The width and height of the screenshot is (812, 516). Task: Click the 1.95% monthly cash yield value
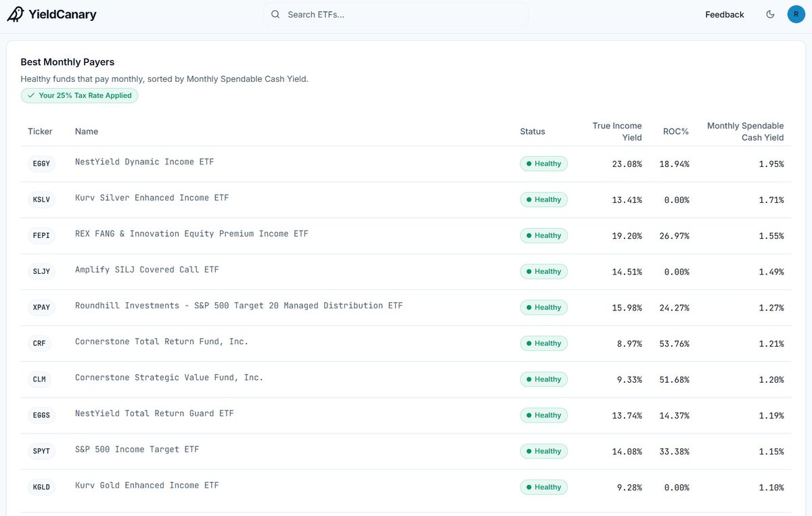click(x=771, y=164)
